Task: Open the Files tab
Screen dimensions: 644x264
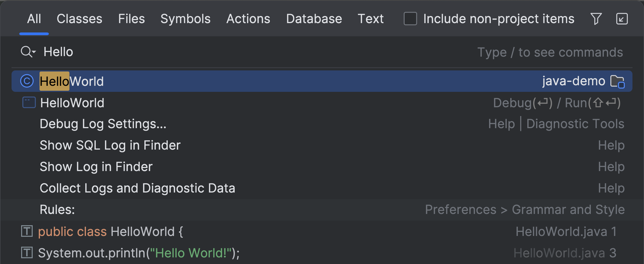Action: pos(131,19)
